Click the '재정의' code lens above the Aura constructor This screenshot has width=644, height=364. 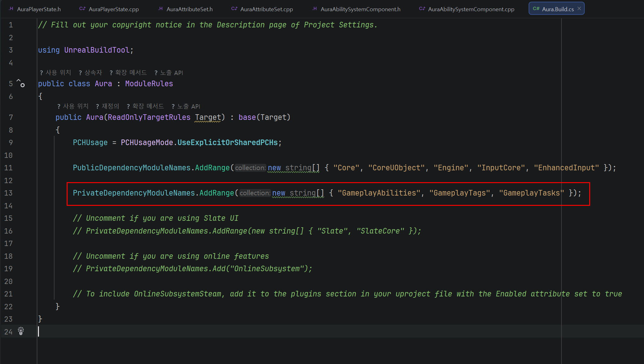110,106
